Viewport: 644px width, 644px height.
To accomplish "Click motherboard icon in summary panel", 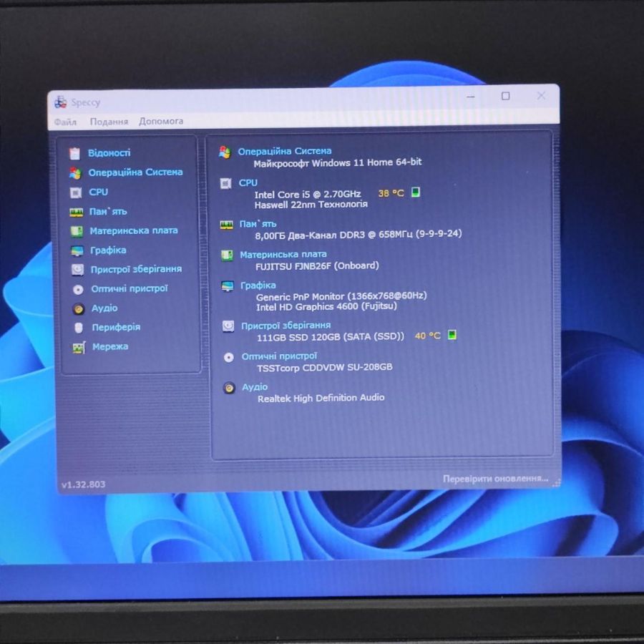I will [227, 255].
